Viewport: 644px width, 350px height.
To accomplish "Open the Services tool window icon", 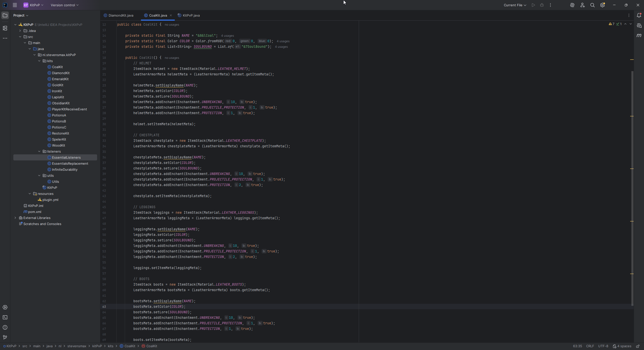I will 5,307.
